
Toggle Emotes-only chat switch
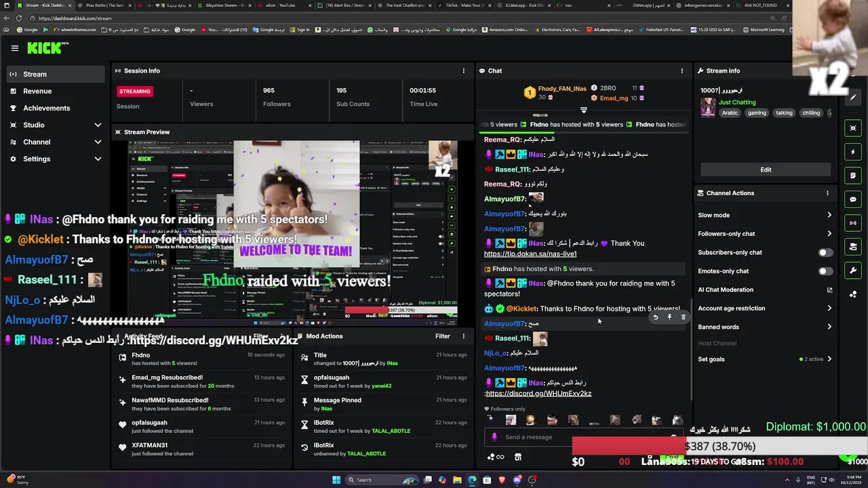(x=825, y=271)
